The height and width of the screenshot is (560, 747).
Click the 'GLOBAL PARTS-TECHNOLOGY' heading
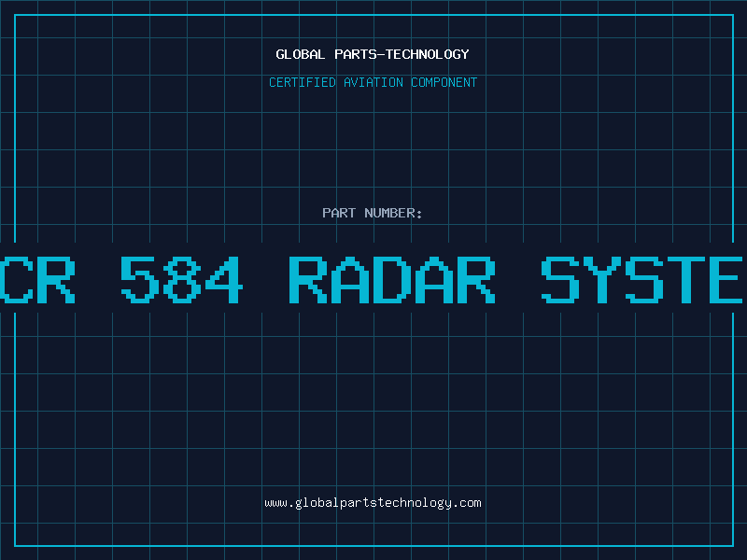(x=373, y=54)
